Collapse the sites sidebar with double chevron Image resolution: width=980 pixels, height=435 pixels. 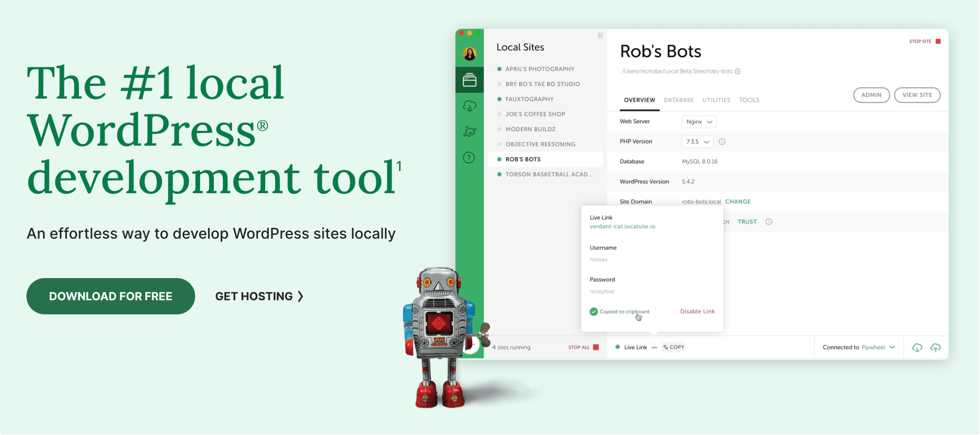coord(600,35)
